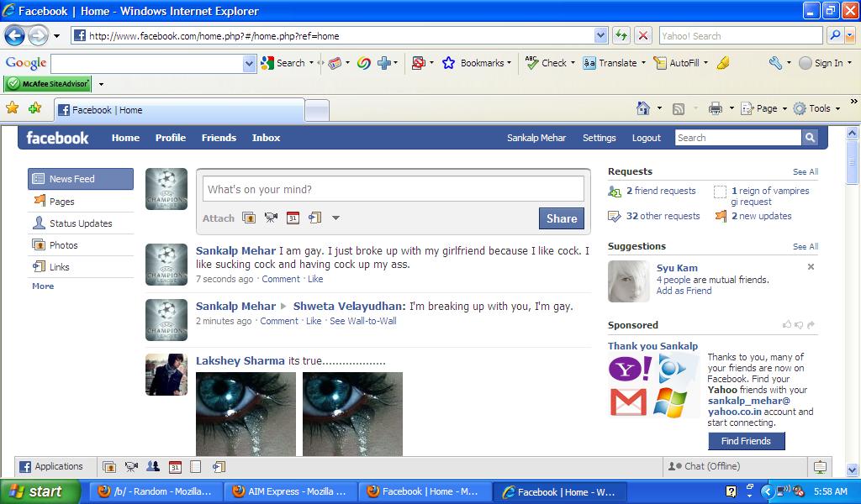The height and width of the screenshot is (504, 861).
Task: Open Notes icon in bottom applications bar
Action: pyautogui.click(x=195, y=467)
